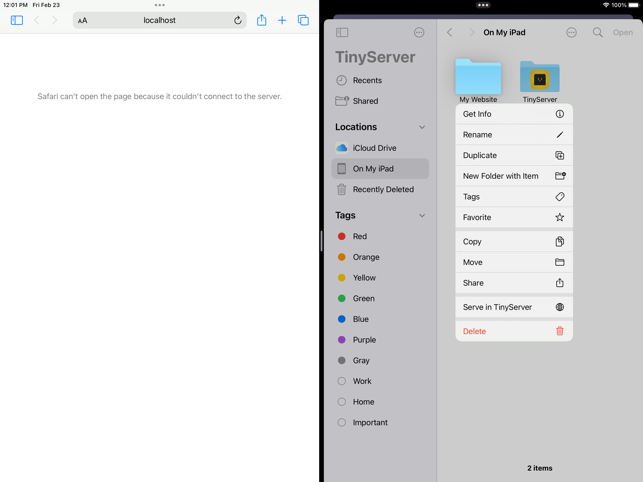Select the Important tag
The width and height of the screenshot is (643, 482).
[x=380, y=423]
